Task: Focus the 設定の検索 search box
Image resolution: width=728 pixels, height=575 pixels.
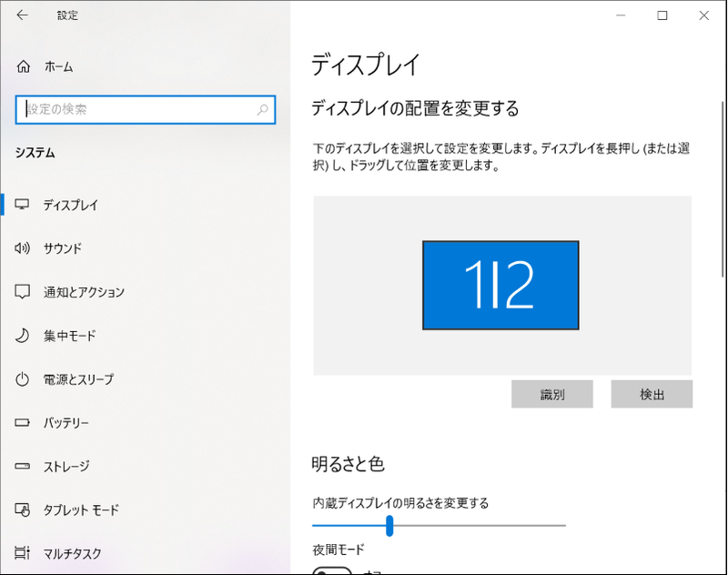Action: coord(146,109)
